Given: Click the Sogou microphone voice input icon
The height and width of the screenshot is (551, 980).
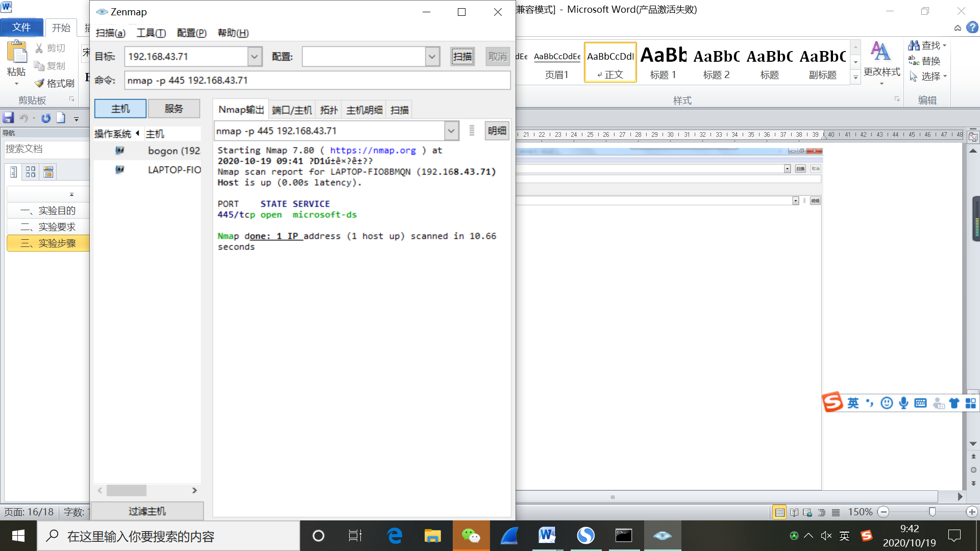Looking at the screenshot, I should (903, 403).
